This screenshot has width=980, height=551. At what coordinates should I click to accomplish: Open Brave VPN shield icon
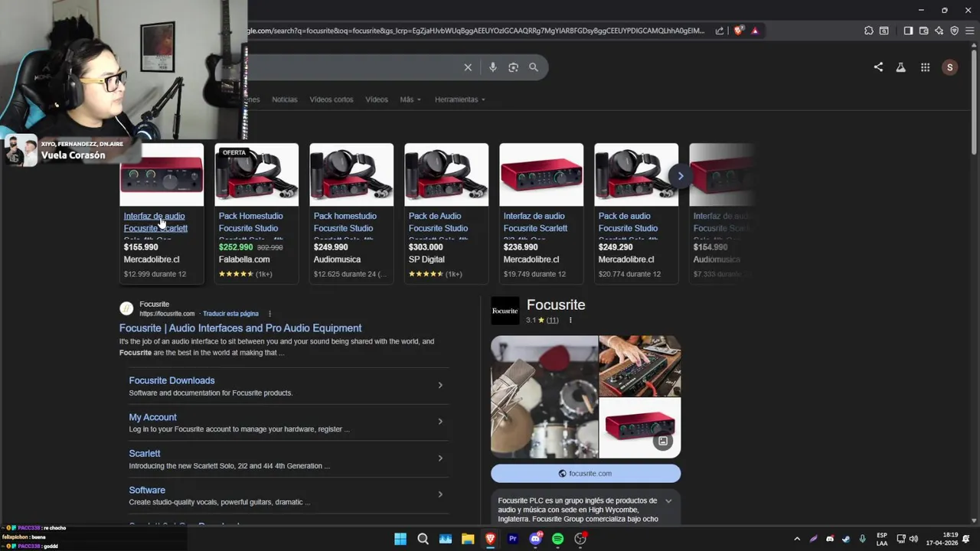click(954, 31)
